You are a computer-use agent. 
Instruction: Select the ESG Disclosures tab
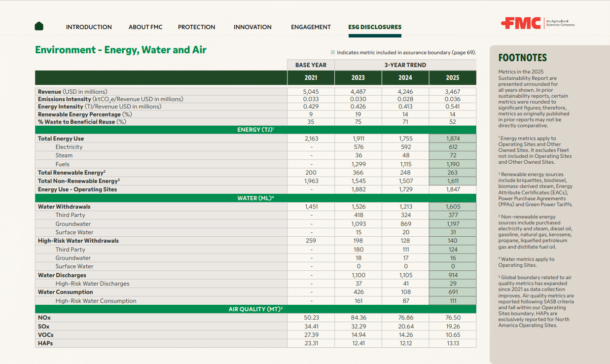pos(375,27)
